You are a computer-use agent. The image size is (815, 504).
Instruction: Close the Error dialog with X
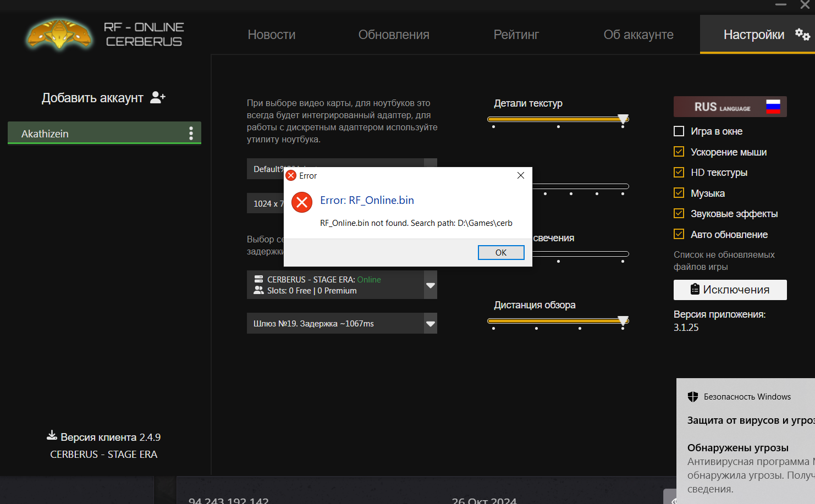(520, 175)
